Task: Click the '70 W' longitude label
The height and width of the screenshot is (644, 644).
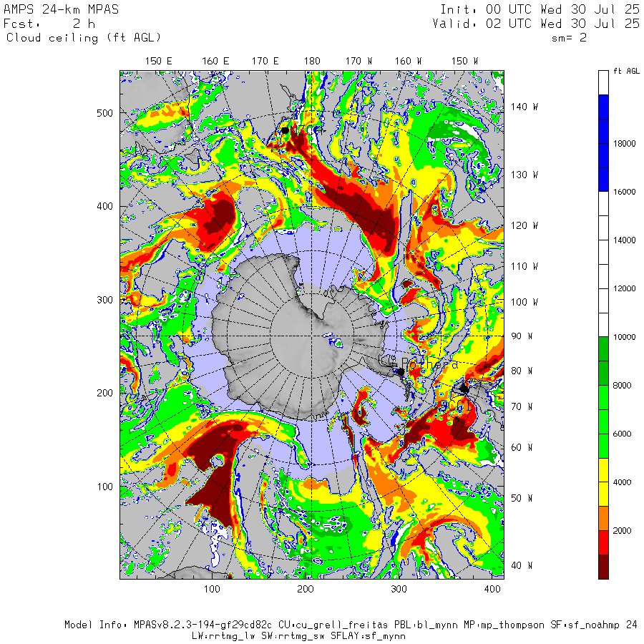Action: point(522,406)
